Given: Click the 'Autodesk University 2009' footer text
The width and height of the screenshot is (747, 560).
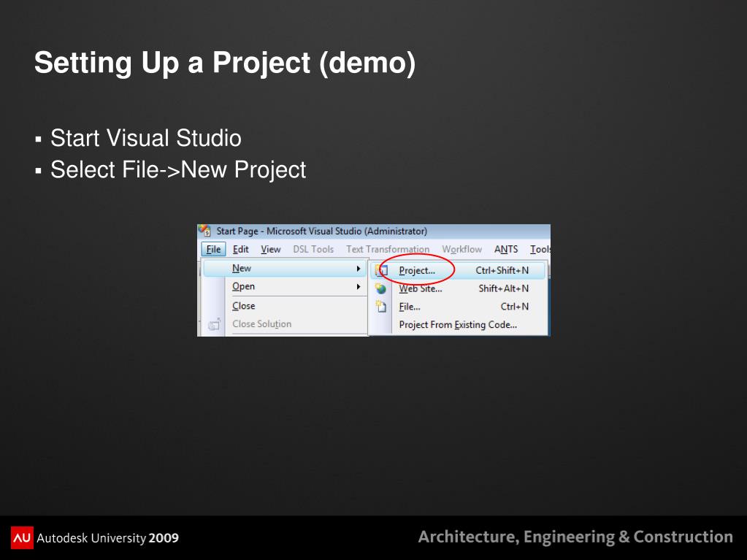Looking at the screenshot, I should coord(107,538).
